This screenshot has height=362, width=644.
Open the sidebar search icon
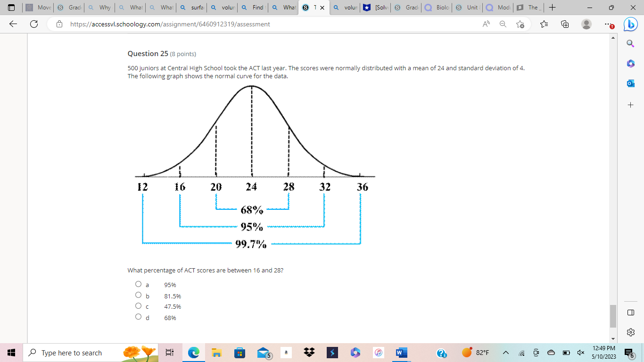click(630, 43)
